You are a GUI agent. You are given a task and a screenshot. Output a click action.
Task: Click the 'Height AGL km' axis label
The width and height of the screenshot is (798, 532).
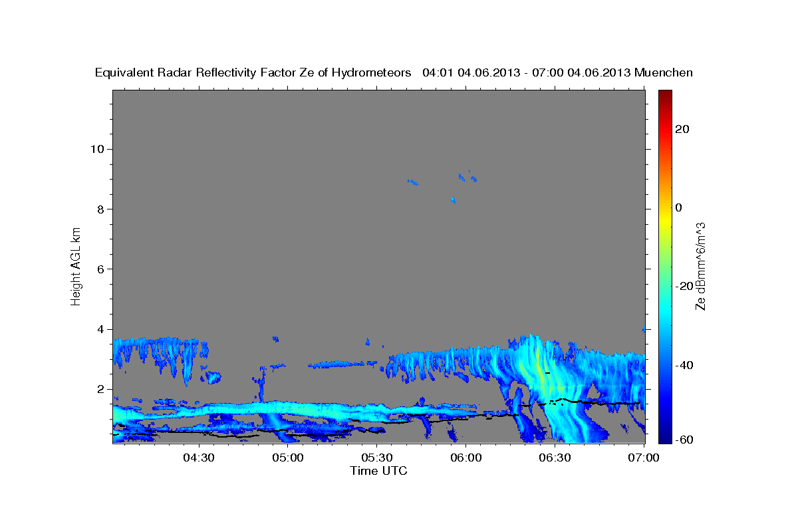click(x=76, y=265)
